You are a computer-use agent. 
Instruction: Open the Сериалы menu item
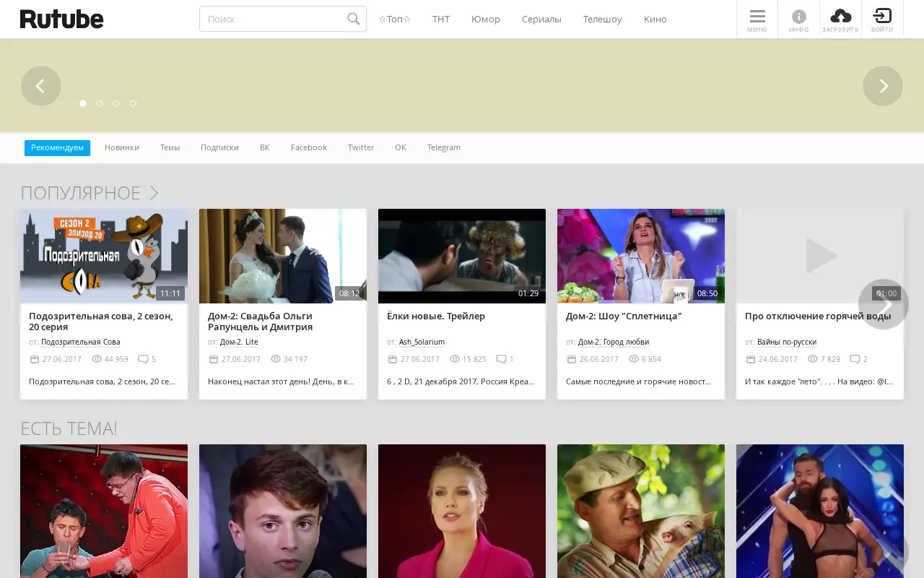(x=541, y=20)
